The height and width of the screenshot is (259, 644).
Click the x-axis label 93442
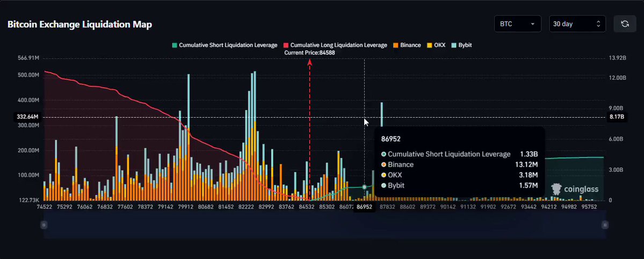coord(529,207)
